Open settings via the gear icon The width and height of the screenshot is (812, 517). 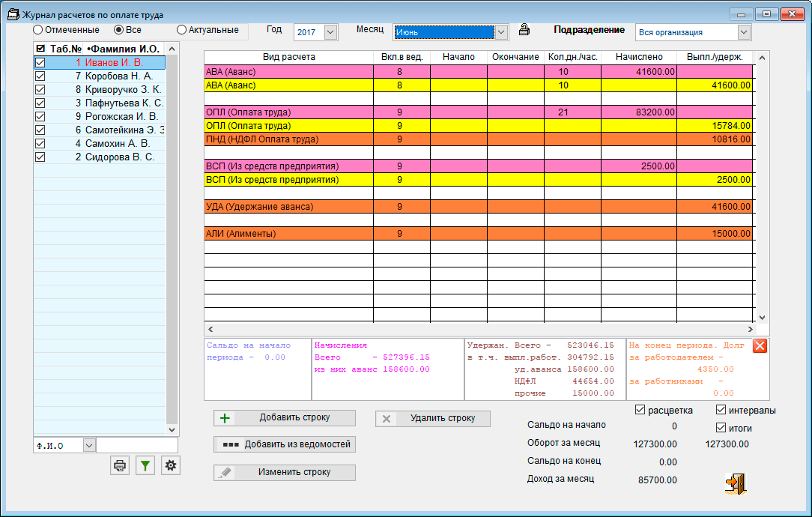click(170, 466)
